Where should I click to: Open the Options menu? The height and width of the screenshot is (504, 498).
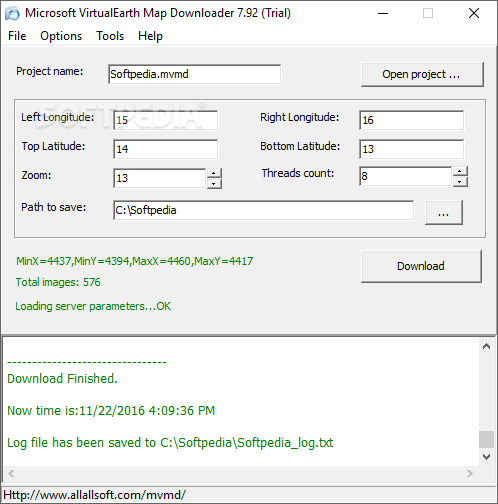click(61, 36)
